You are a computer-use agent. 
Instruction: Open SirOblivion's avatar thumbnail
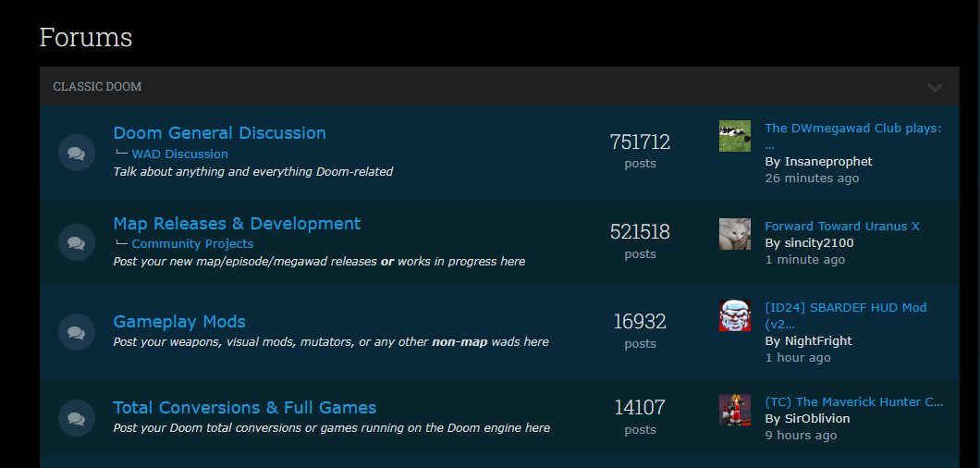point(735,410)
